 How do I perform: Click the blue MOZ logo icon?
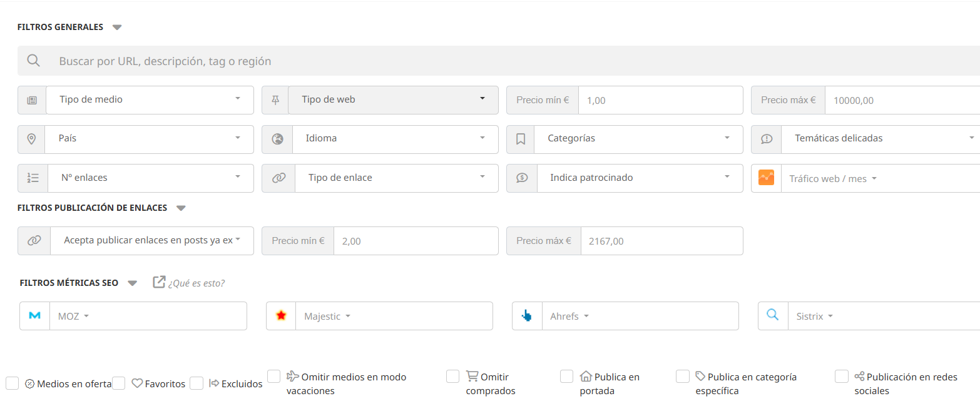click(x=34, y=316)
